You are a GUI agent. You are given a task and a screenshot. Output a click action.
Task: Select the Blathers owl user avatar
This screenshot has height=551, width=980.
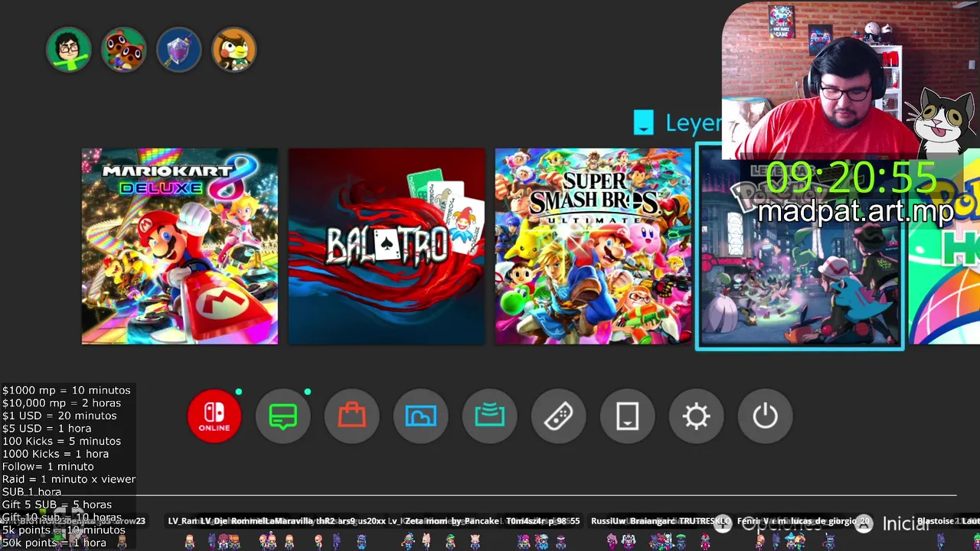coord(234,50)
